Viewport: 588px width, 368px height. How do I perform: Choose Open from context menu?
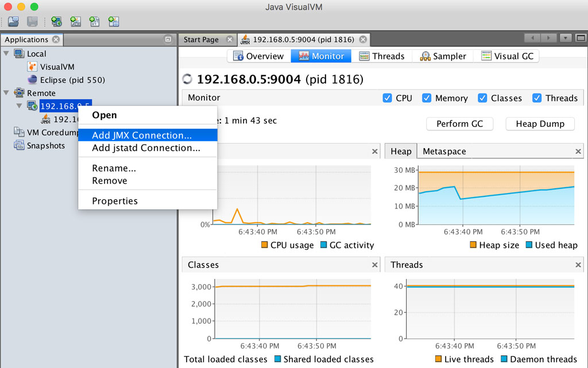click(148, 115)
